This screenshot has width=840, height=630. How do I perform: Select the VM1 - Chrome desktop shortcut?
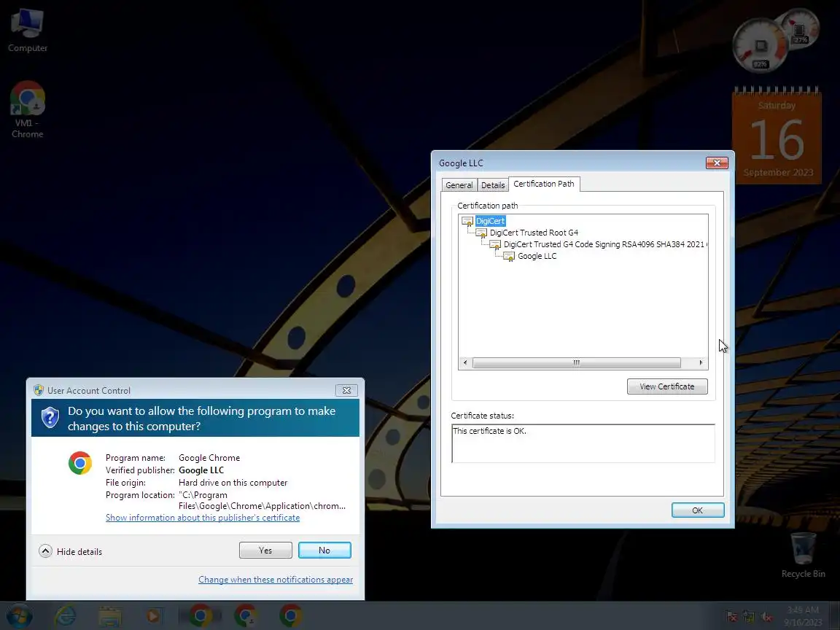[x=27, y=110]
